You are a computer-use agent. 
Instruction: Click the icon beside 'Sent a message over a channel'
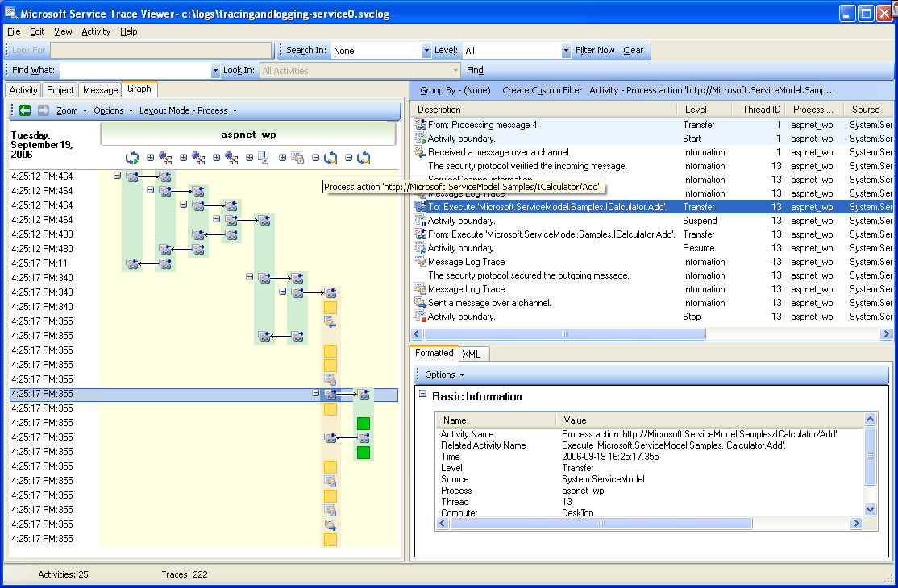(x=419, y=302)
